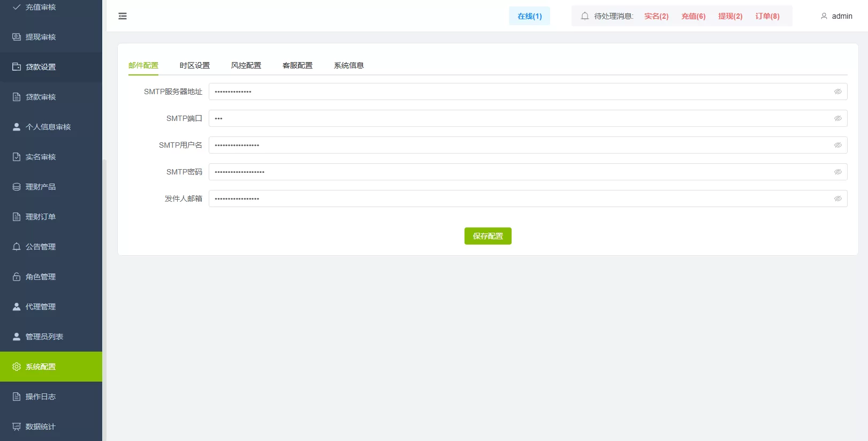The height and width of the screenshot is (441, 868).
Task: Focus the SMTP服务器地址 input field
Action: click(x=528, y=92)
